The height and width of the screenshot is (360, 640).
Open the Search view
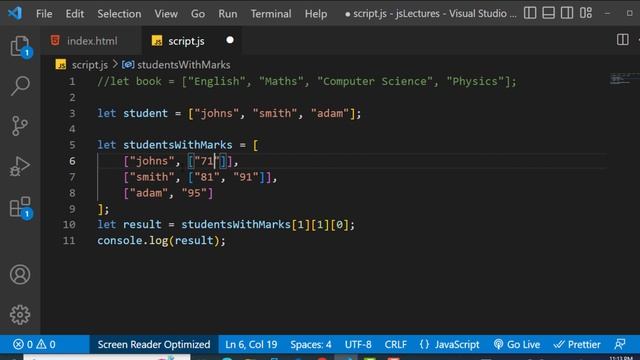coord(20,86)
